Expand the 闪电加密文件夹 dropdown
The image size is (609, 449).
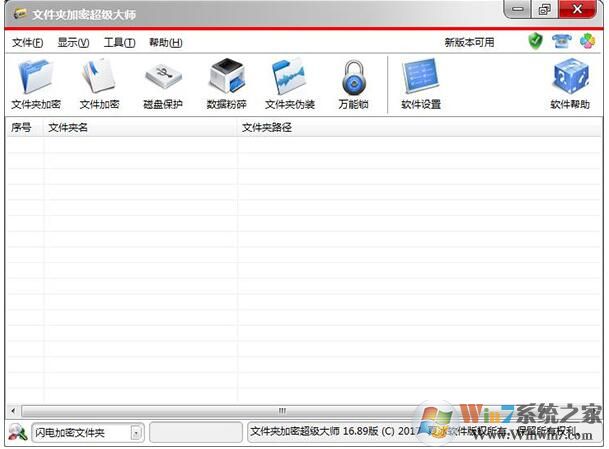click(136, 433)
